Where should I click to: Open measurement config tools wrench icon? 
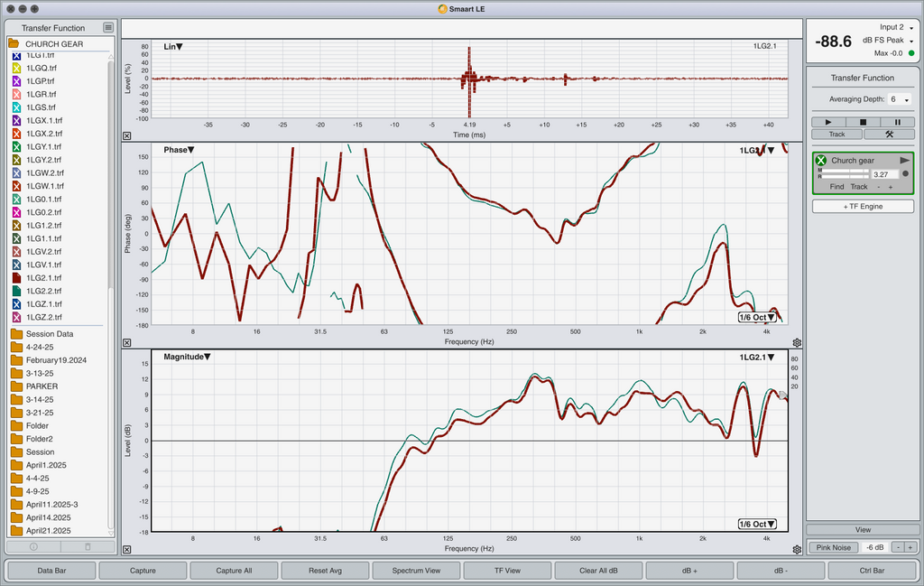coord(889,135)
